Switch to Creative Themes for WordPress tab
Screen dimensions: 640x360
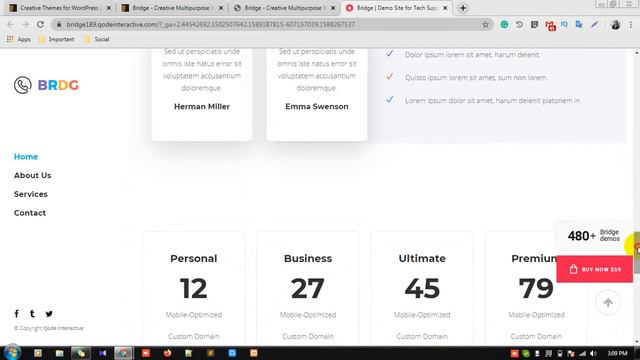click(x=59, y=8)
